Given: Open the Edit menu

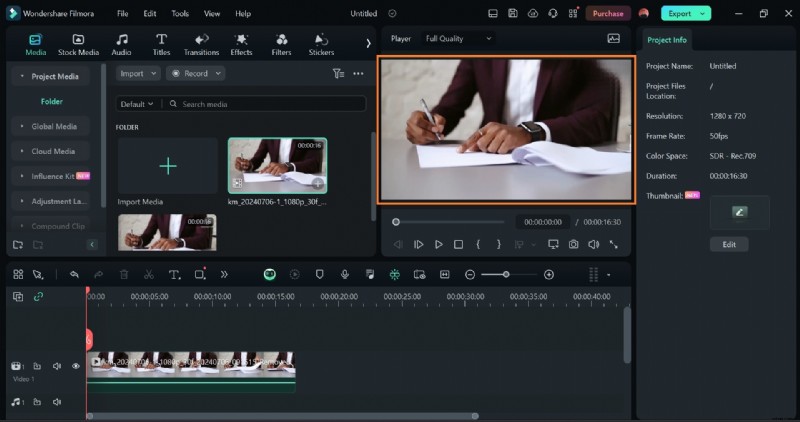Looking at the screenshot, I should [149, 14].
